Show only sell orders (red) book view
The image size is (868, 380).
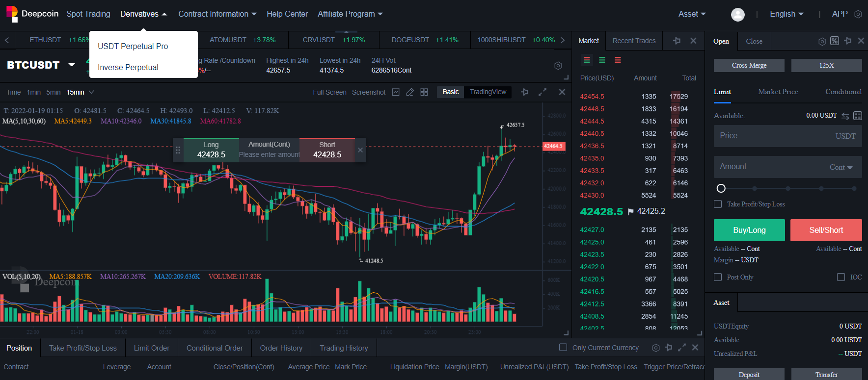click(618, 60)
